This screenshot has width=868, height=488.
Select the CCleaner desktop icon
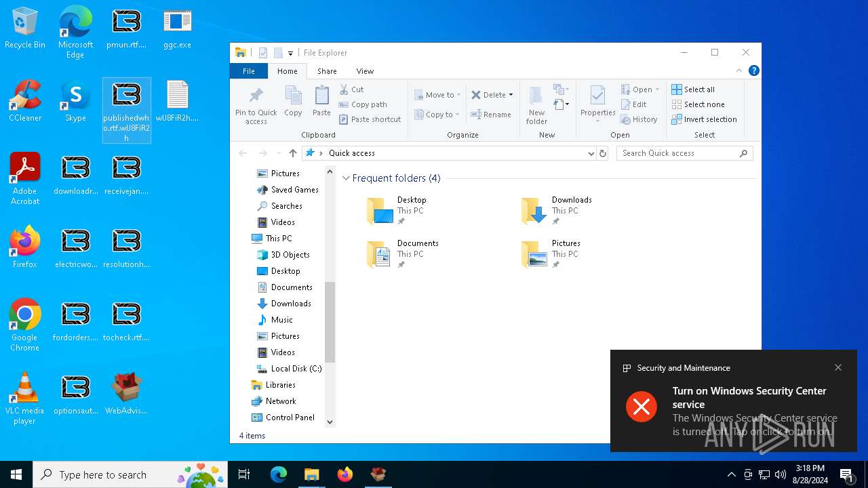25,101
